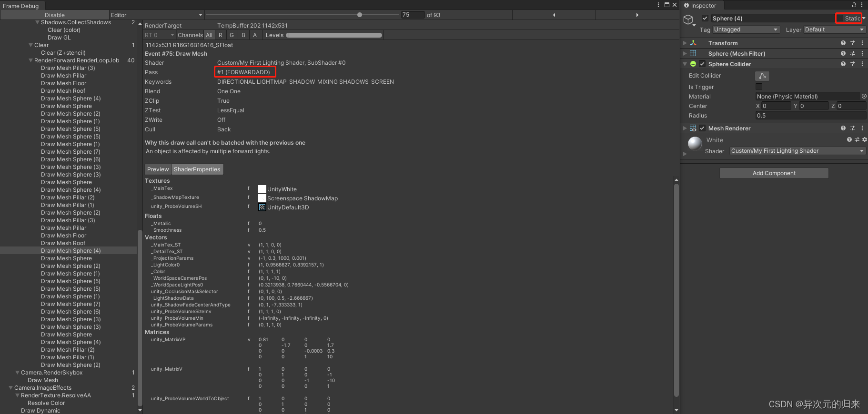Collapse the Sphere Collider foldout
Screen dimensions: 868x414
[x=685, y=64]
